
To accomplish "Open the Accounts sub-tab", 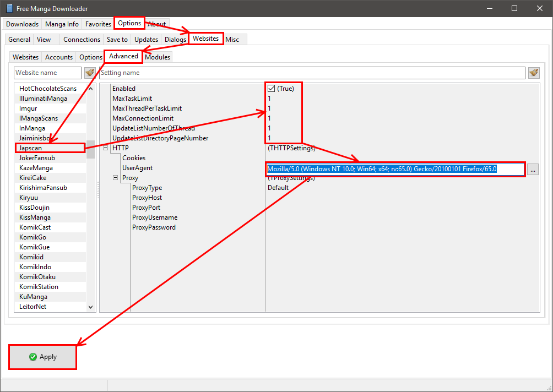I will pos(59,57).
